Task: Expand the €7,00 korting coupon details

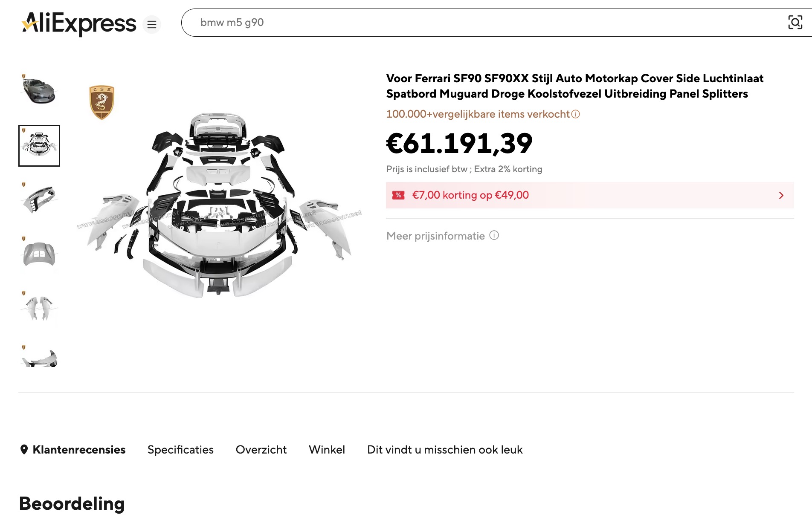Action: pos(782,195)
